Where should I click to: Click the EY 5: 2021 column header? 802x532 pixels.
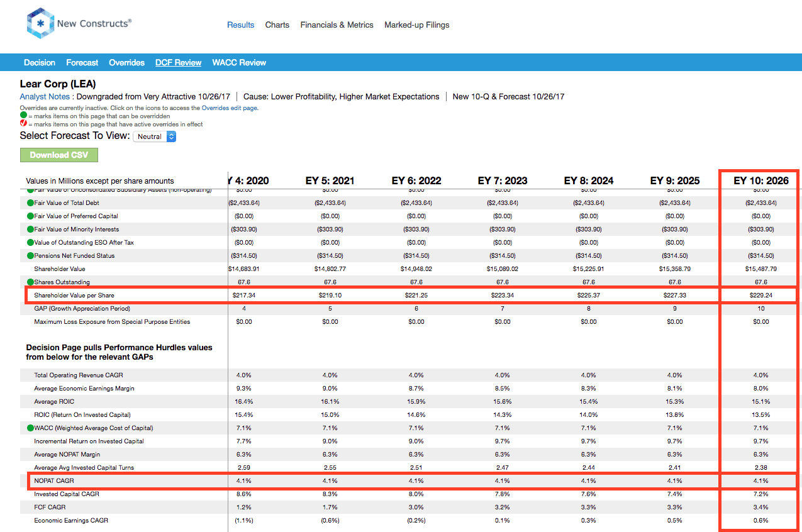pyautogui.click(x=330, y=180)
